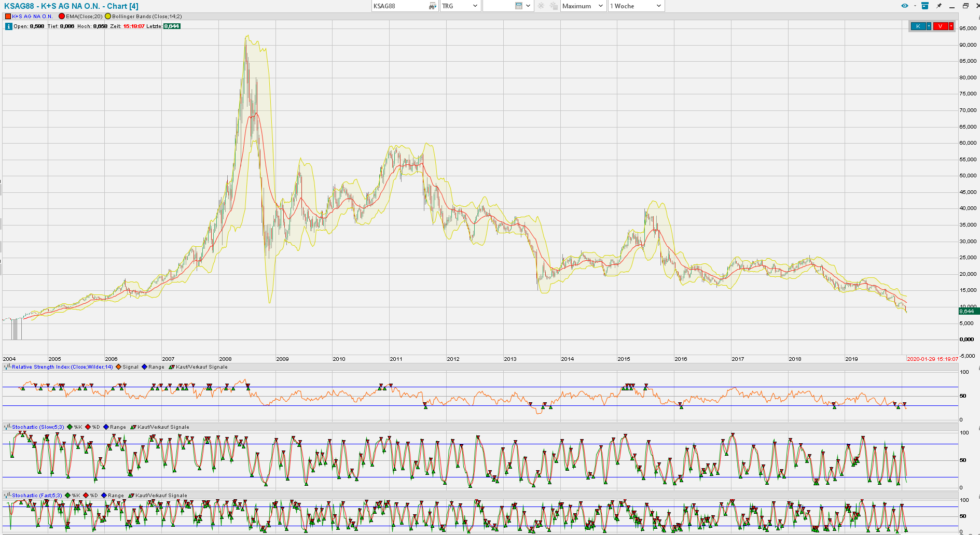Toggle the K+S AG NA O.N. series marker
Image resolution: width=980 pixels, height=535 pixels.
(x=8, y=17)
